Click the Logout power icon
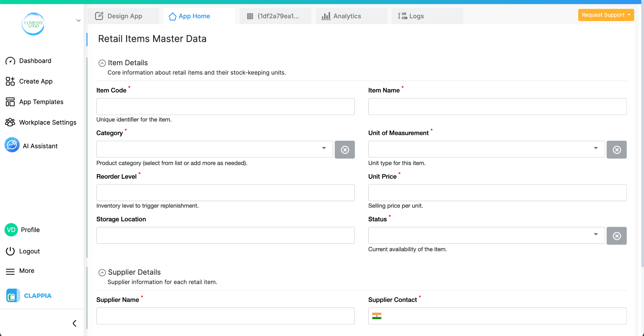This screenshot has width=644, height=336. coord(10,251)
